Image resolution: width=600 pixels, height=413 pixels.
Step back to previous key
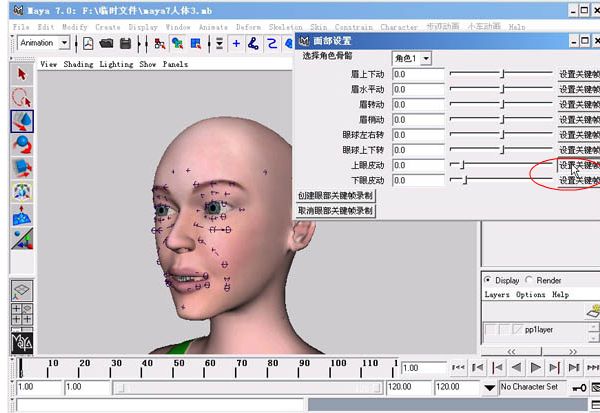click(x=497, y=367)
